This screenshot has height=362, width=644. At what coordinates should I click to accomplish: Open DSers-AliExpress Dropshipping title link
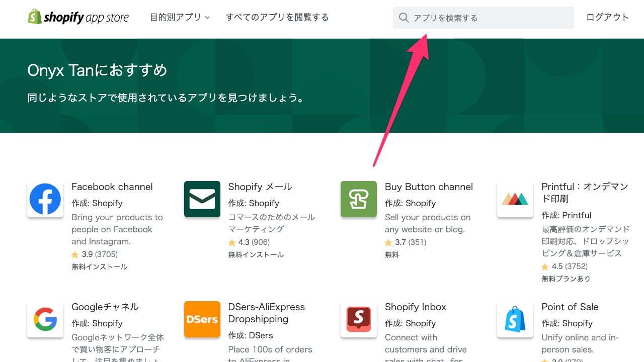coord(267,313)
